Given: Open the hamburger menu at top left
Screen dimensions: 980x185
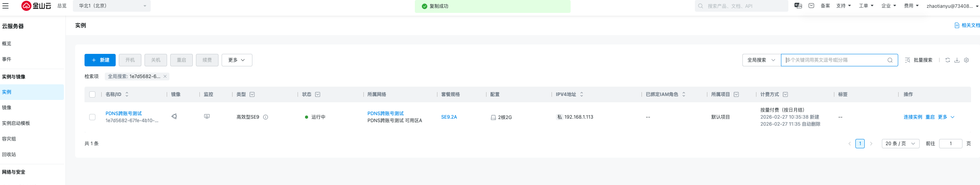Looking at the screenshot, I should click(5, 6).
